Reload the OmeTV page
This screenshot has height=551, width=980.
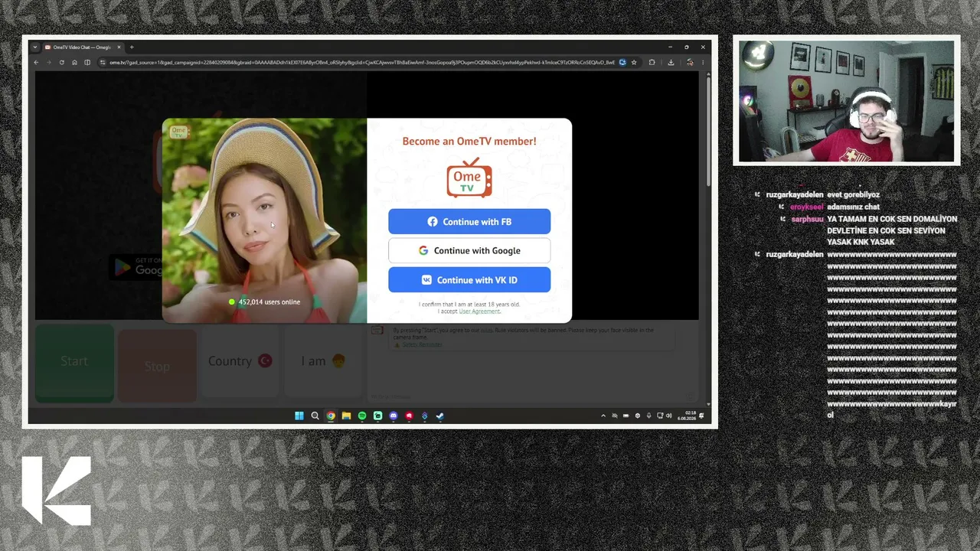coord(61,63)
